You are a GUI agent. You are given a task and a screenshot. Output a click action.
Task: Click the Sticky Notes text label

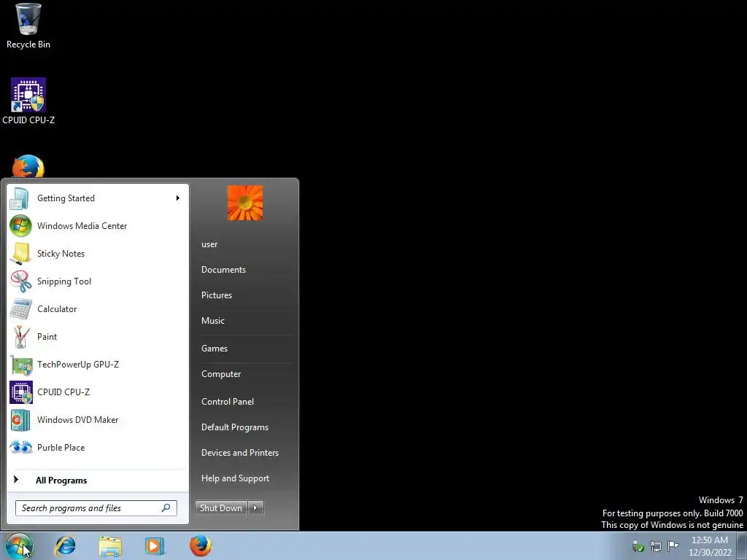[61, 253]
